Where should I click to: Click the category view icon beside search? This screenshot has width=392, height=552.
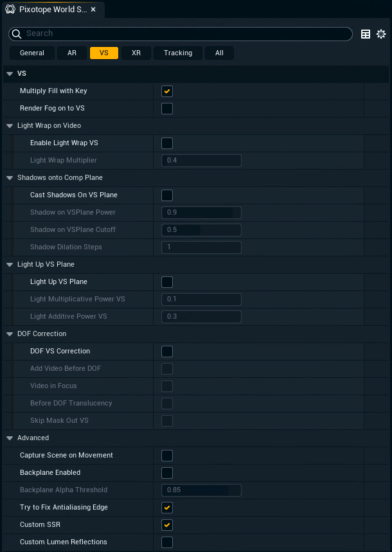[366, 34]
